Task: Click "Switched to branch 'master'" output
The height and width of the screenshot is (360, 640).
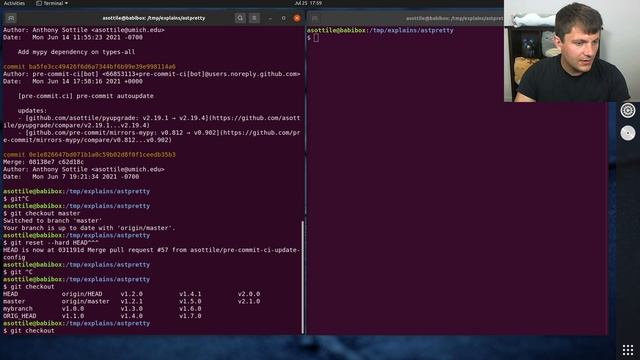Action: [x=53, y=221]
